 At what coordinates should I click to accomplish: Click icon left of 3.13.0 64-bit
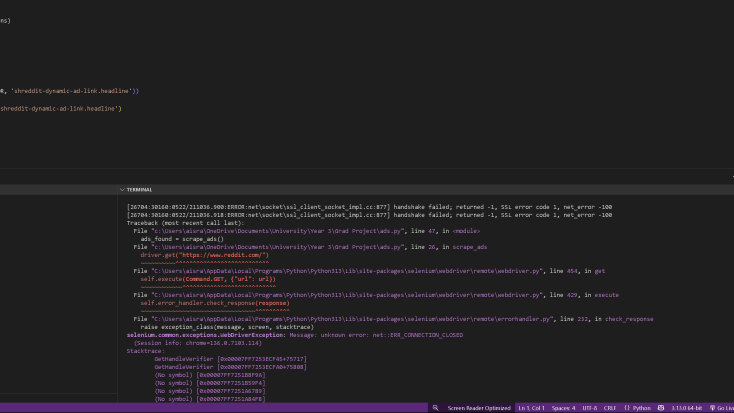pyautogui.click(x=661, y=408)
